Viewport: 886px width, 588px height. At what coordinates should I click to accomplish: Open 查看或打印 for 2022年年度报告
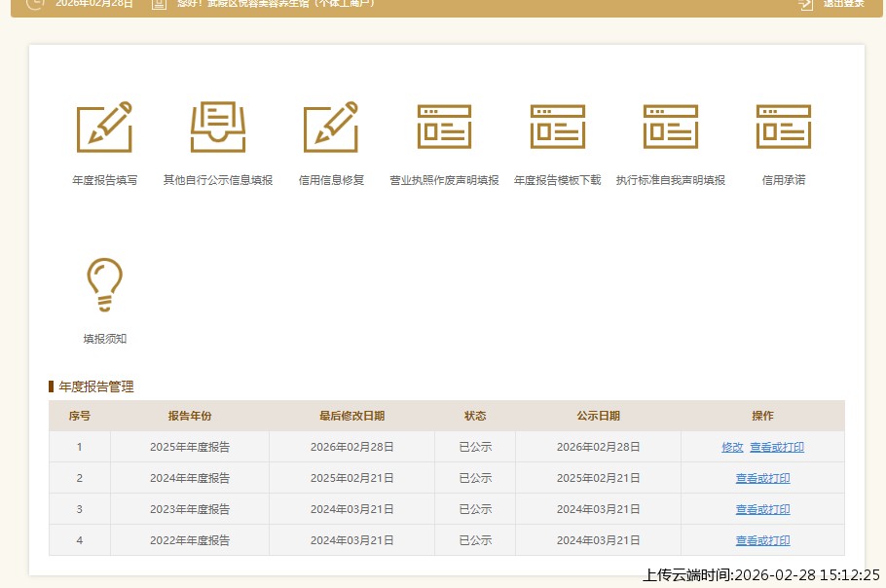[x=762, y=540]
